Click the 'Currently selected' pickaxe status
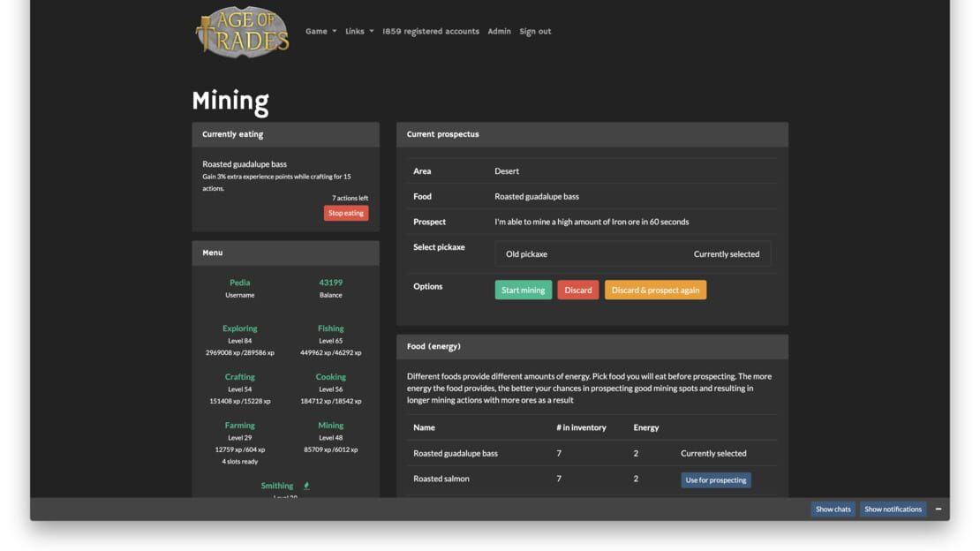 pos(727,254)
